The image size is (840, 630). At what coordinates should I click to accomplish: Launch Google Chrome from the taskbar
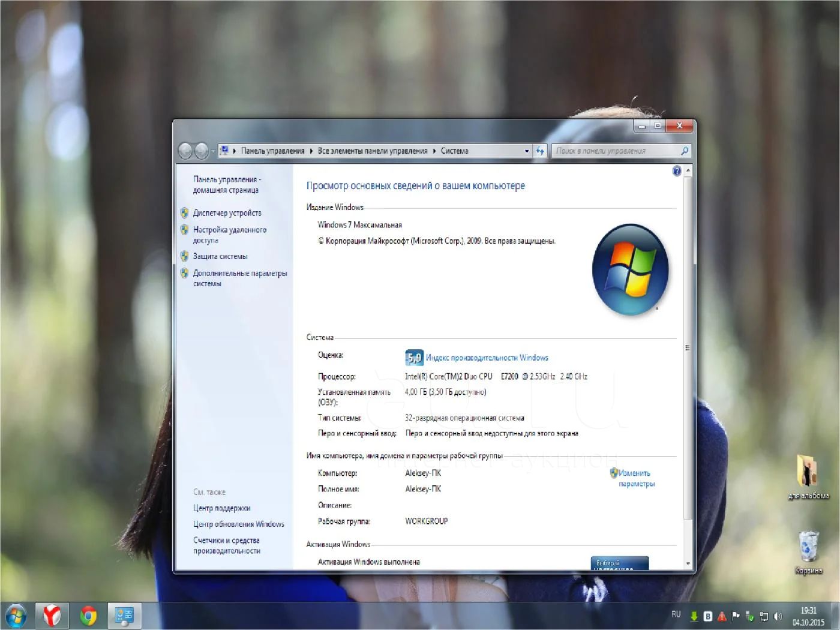[x=88, y=616]
